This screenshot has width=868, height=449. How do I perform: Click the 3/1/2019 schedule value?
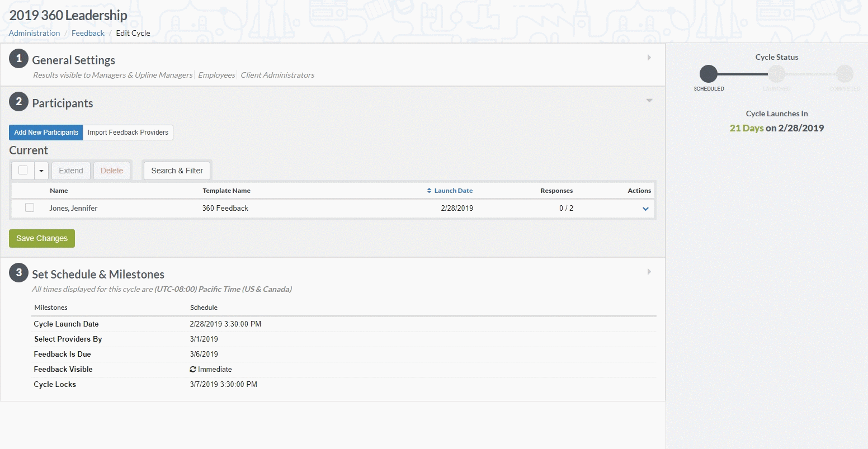[x=204, y=339]
